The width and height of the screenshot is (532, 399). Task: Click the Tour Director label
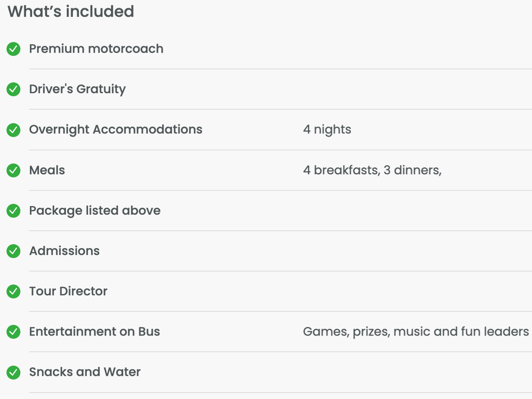tap(68, 291)
